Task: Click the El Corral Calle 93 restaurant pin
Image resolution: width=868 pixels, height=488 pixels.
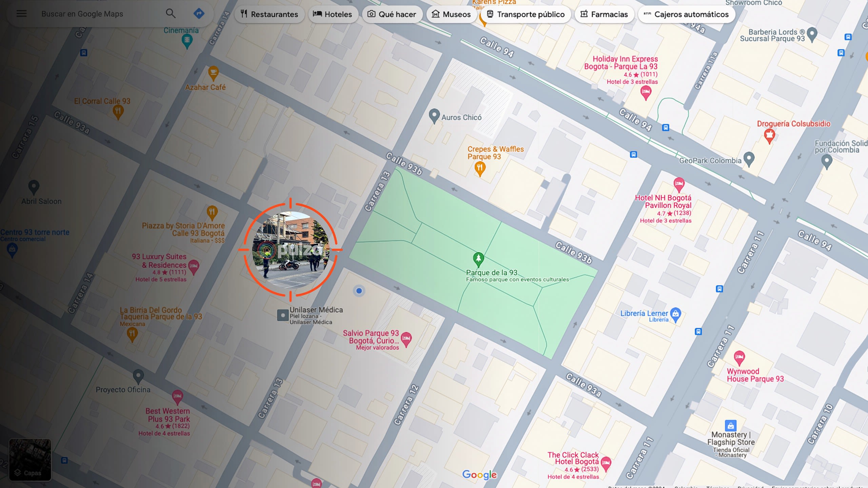Action: click(118, 112)
